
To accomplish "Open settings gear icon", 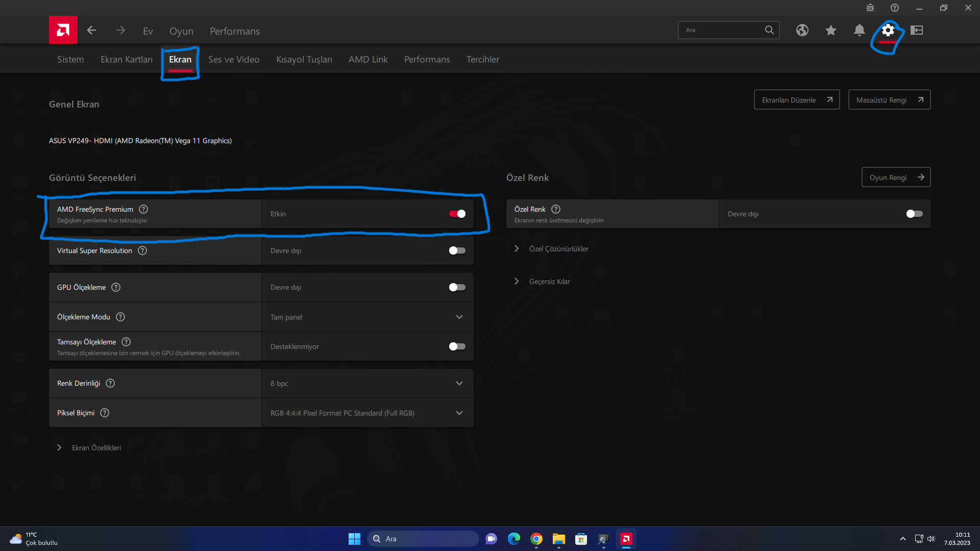I will pos(888,30).
